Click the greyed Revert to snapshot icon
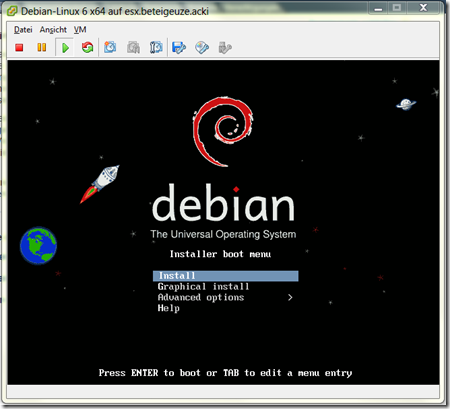Viewport: 450px width, 409px height. [x=133, y=47]
